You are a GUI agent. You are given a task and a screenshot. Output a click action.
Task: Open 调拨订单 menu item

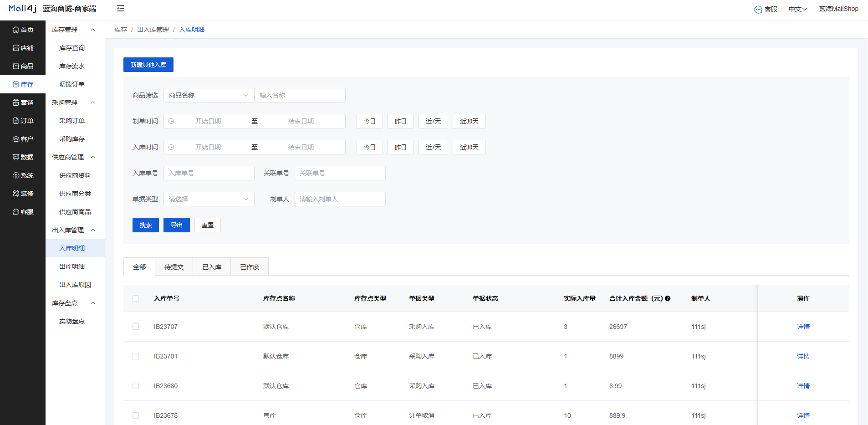point(75,84)
